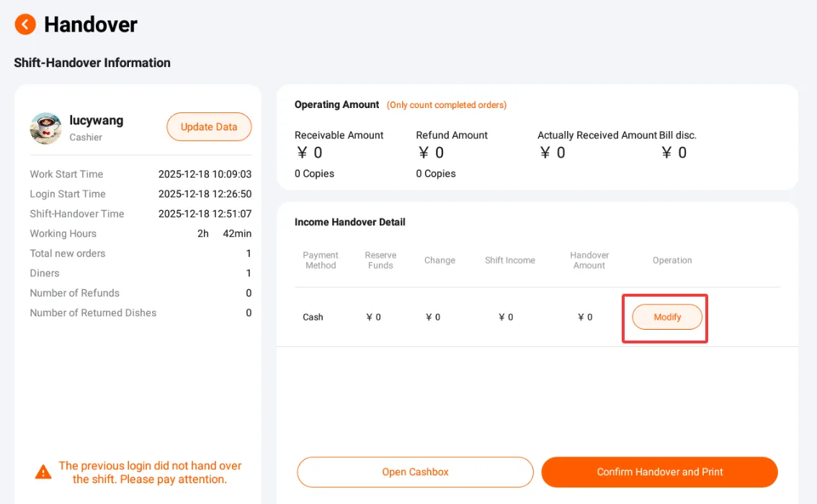Viewport: 817px width, 504px height.
Task: Click the Shift Income column header
Action: point(509,260)
